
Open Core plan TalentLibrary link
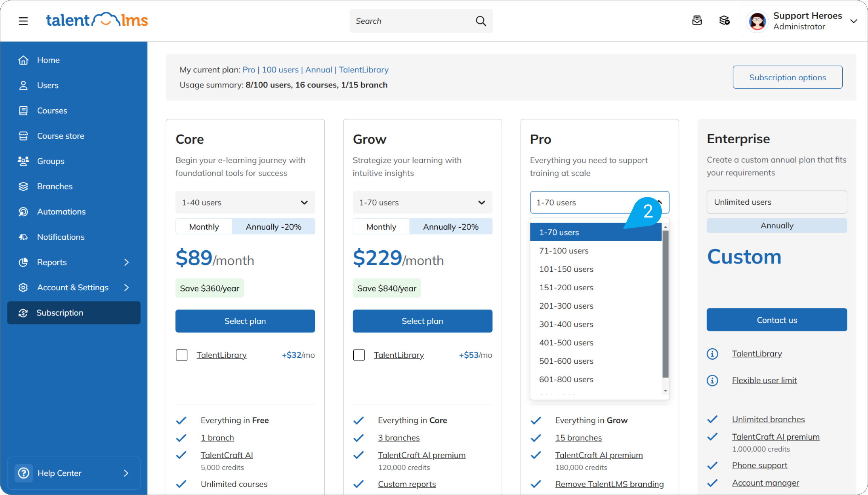pyautogui.click(x=222, y=355)
